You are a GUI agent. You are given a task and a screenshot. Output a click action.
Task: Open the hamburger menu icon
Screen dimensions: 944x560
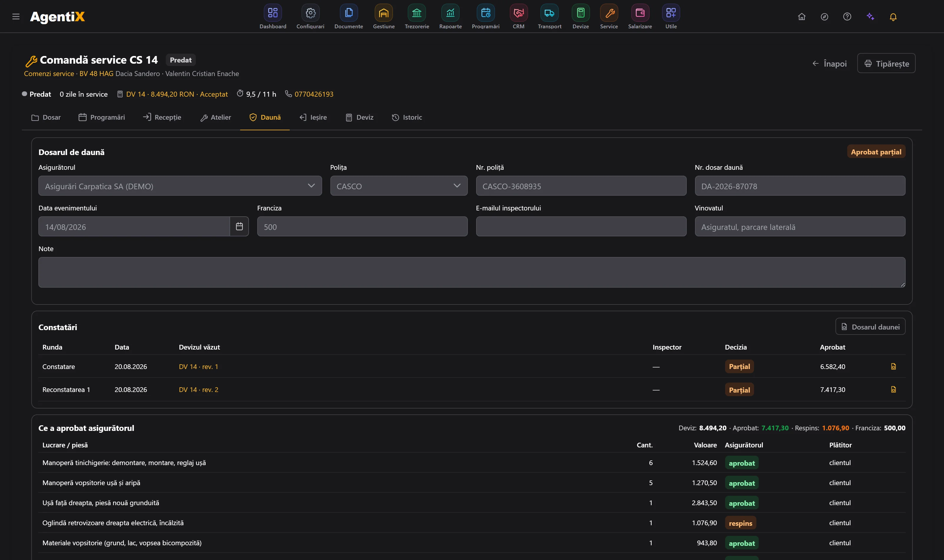tap(16, 17)
